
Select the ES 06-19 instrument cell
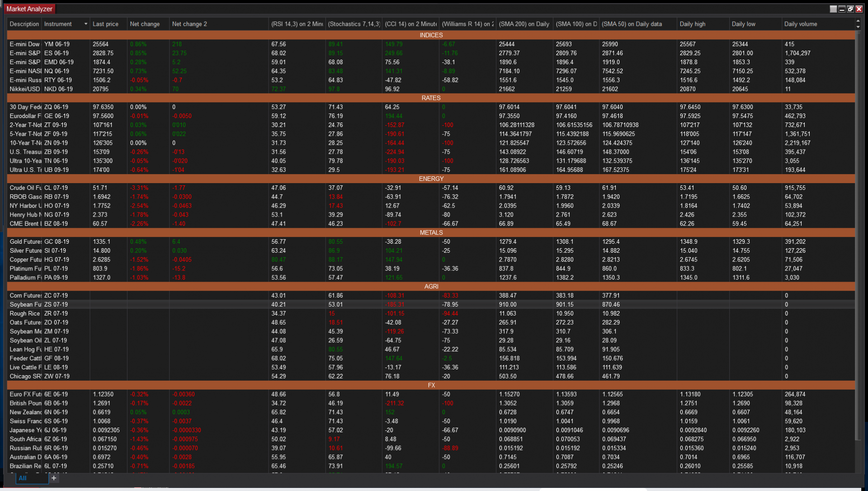(x=57, y=53)
